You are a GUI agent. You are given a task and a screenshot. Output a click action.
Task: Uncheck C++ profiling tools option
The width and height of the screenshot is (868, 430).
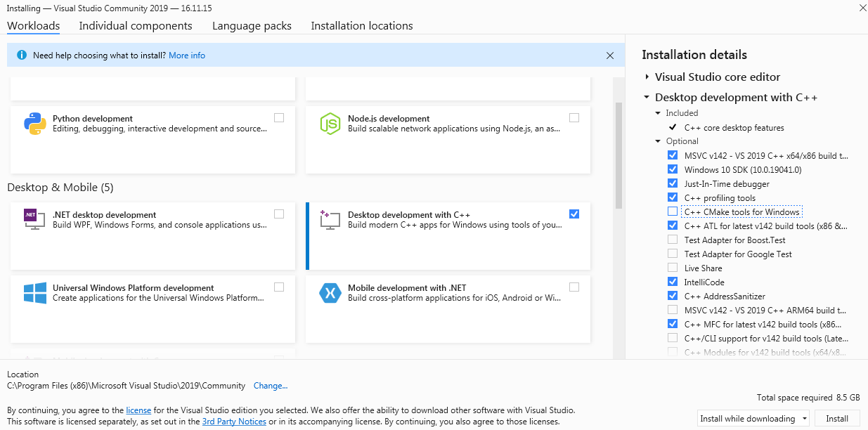673,198
